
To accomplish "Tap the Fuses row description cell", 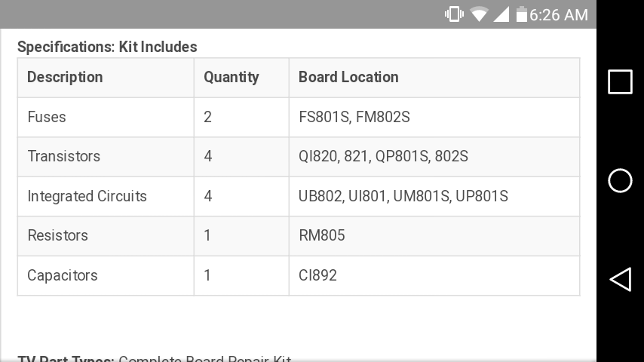I will pyautogui.click(x=47, y=117).
